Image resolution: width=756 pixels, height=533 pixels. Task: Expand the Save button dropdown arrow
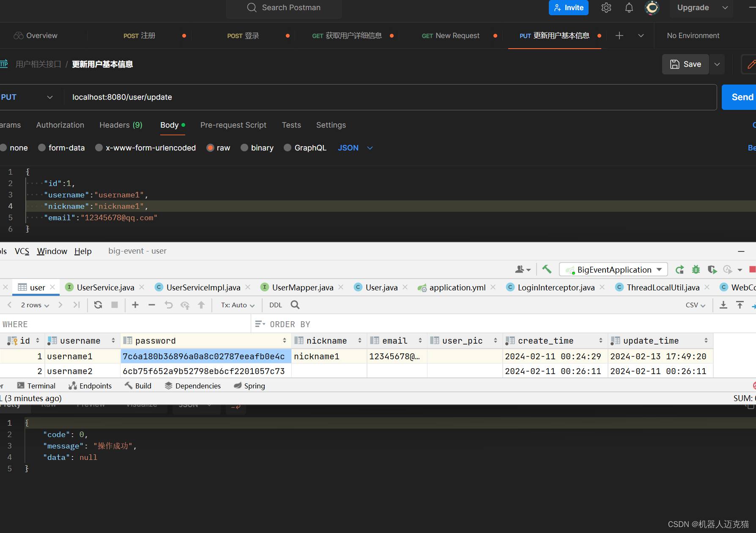pyautogui.click(x=717, y=64)
